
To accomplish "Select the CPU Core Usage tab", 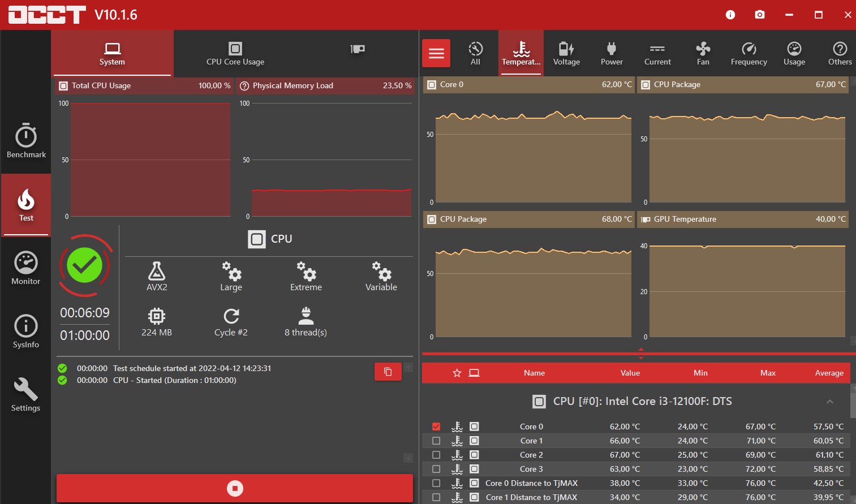I will click(x=235, y=53).
